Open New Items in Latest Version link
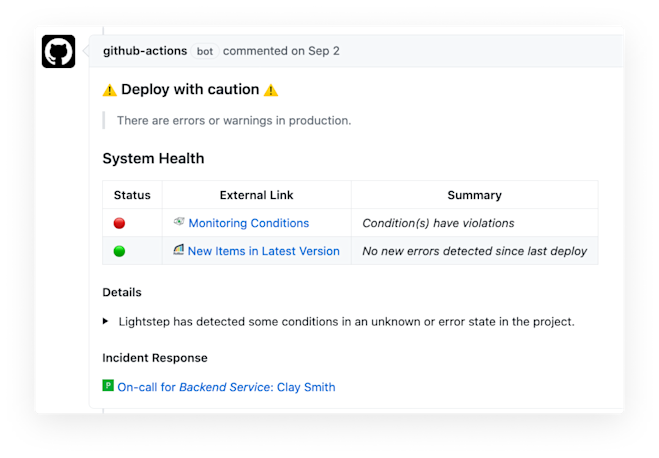This screenshot has height=458, width=659. 264,251
